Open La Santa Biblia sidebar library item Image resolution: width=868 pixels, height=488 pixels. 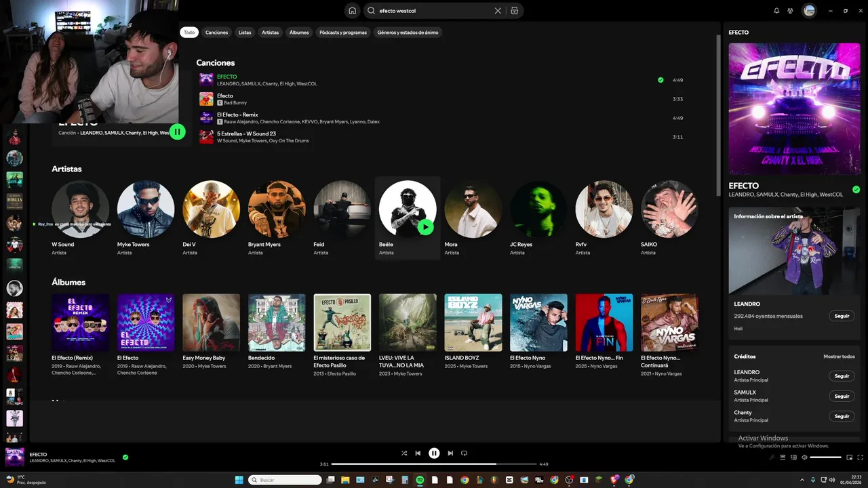pyautogui.click(x=14, y=201)
